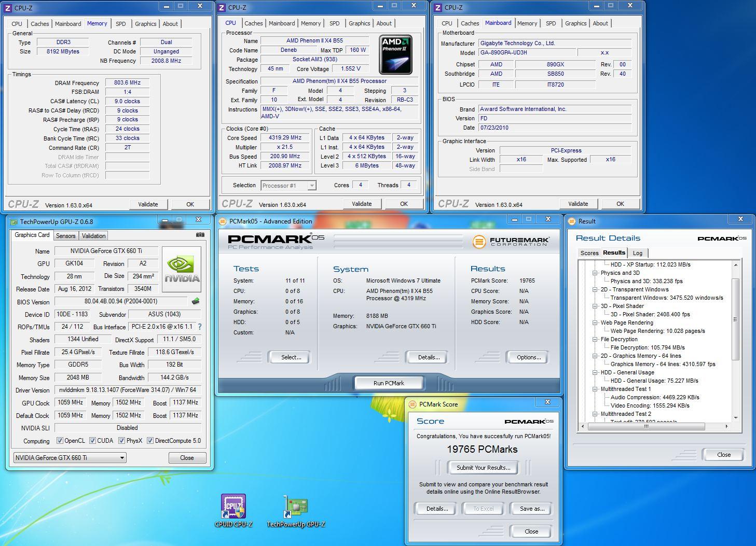Image resolution: width=756 pixels, height=546 pixels.
Task: Toggle the OpenCL checkbox
Action: (60, 441)
